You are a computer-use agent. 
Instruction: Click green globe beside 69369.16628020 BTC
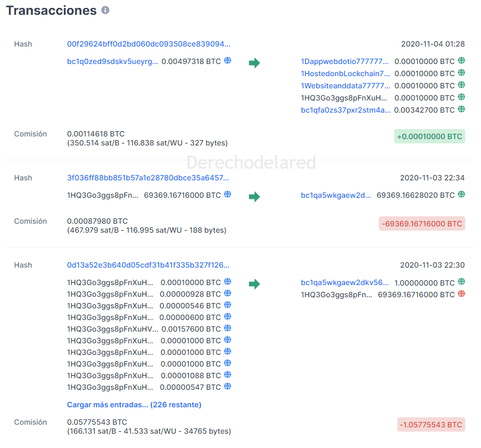pyautogui.click(x=461, y=195)
